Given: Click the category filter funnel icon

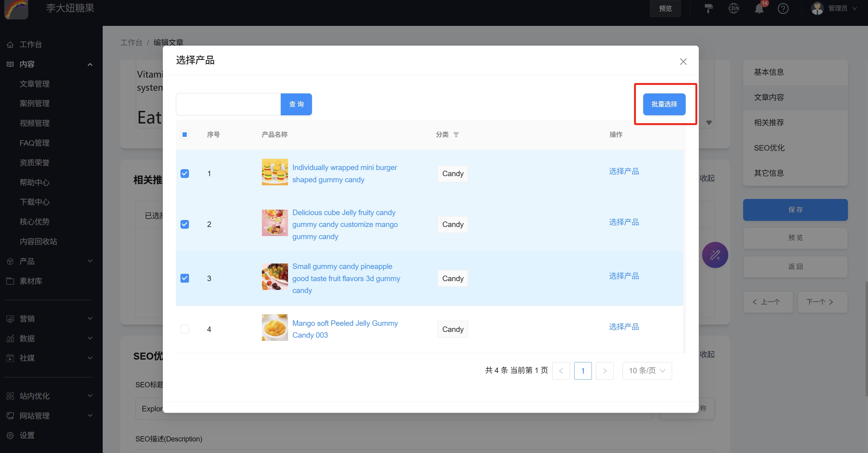Looking at the screenshot, I should 456,134.
